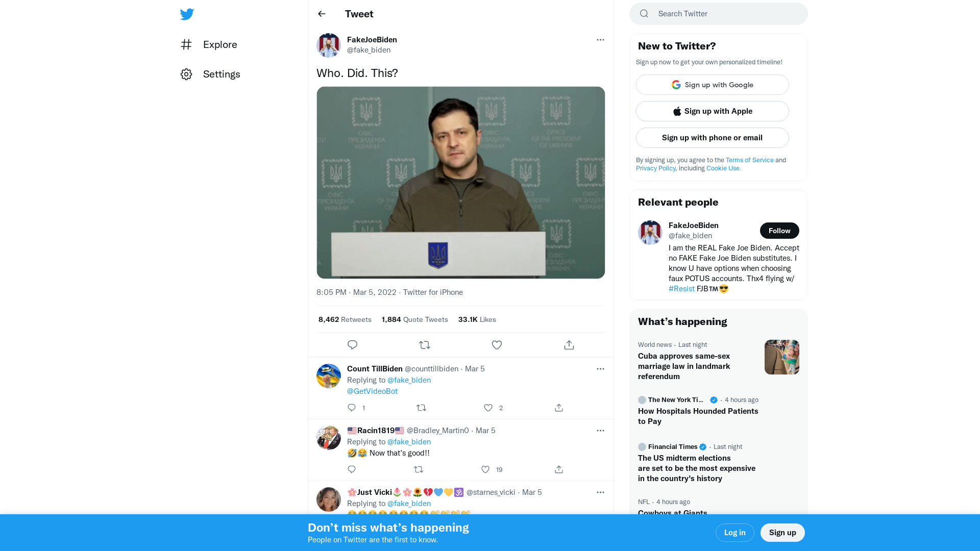The image size is (980, 551).
Task: Open more options on Just Vicki's reply
Action: click(600, 492)
